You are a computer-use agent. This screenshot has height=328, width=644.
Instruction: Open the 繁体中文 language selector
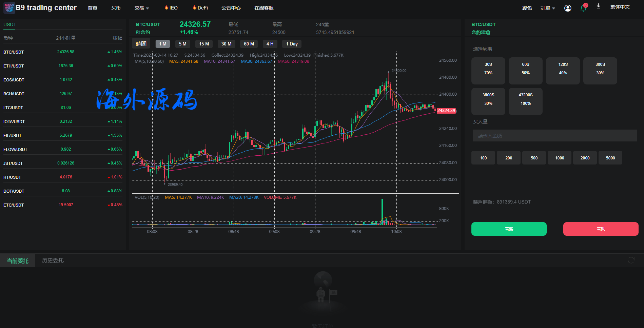click(620, 7)
